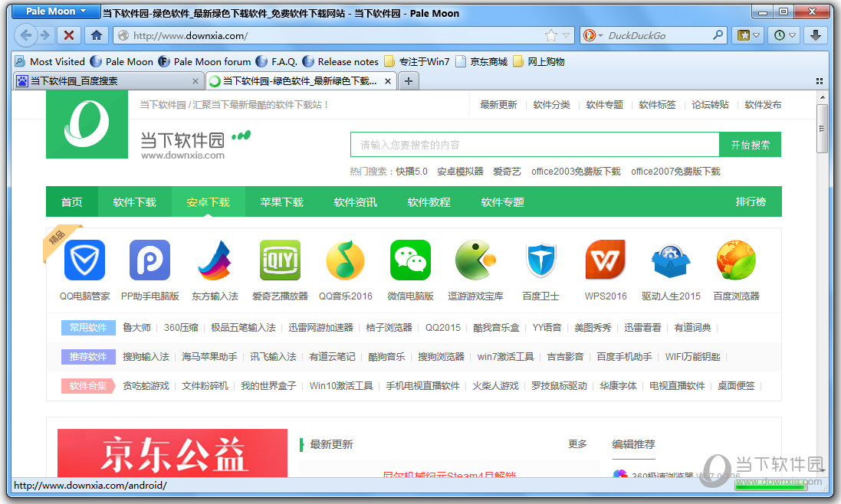Open 东方输入法 app icon

[215, 260]
